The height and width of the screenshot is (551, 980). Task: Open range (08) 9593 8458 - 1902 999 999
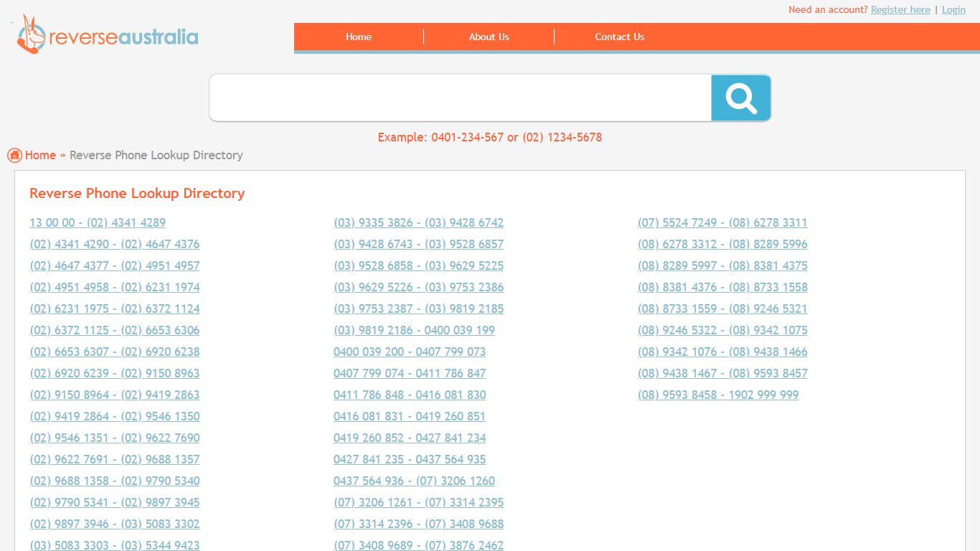pos(718,395)
